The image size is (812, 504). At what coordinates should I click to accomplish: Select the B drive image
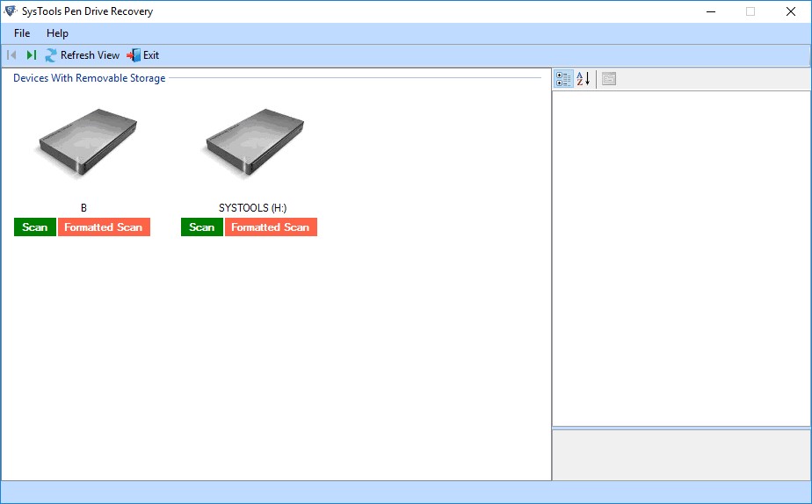[x=83, y=145]
